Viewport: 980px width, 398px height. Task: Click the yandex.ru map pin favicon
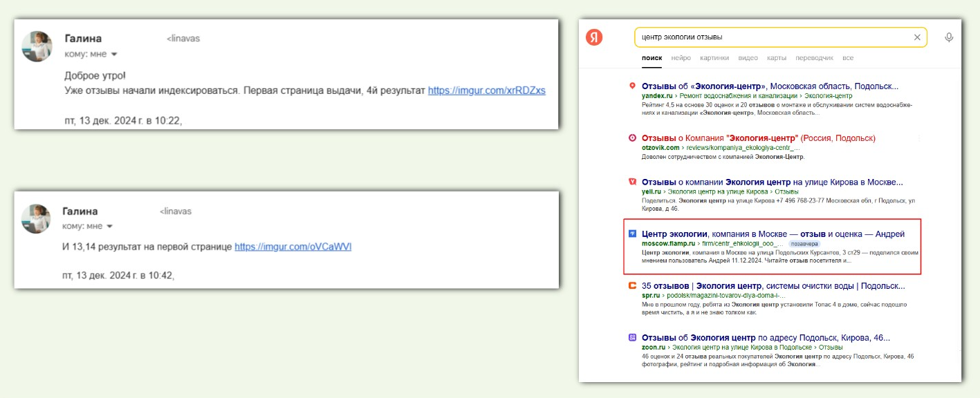point(631,86)
